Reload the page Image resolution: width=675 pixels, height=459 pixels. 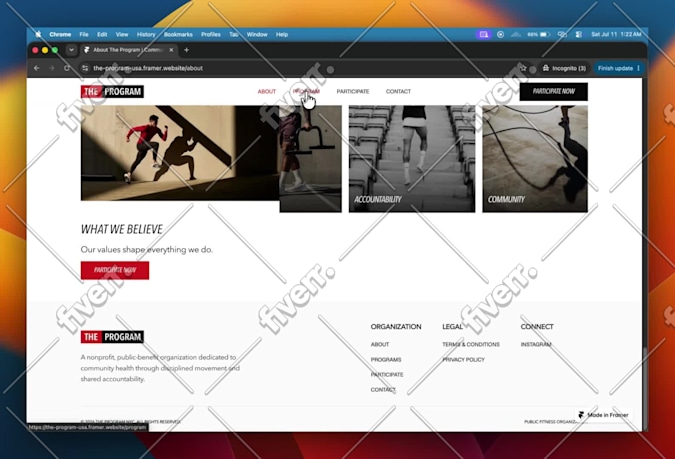(67, 68)
